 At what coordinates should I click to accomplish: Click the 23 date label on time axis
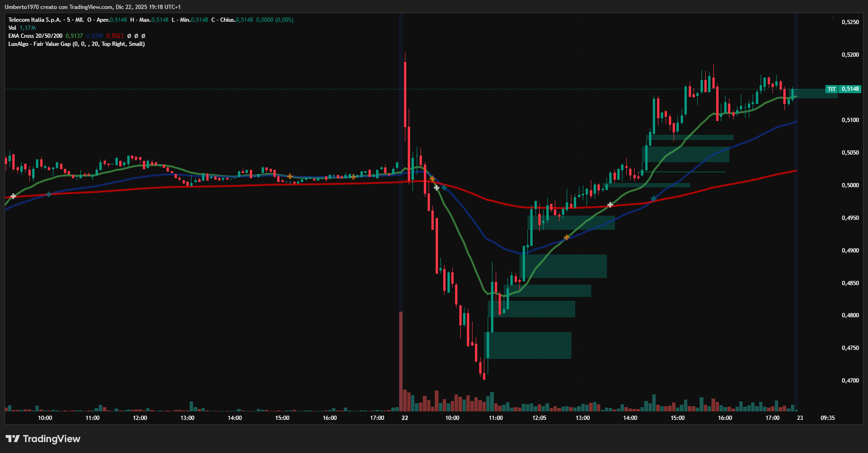point(800,418)
